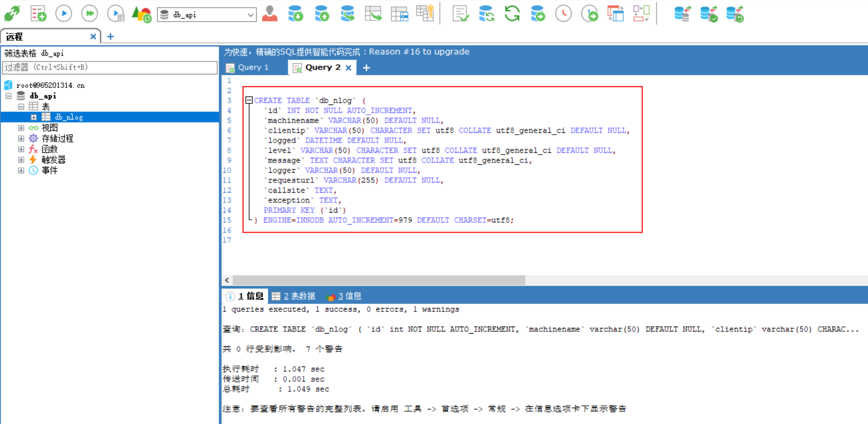Viewport: 868px width, 424px height.
Task: Execute all queries via the fast-forward icon
Action: [x=89, y=13]
